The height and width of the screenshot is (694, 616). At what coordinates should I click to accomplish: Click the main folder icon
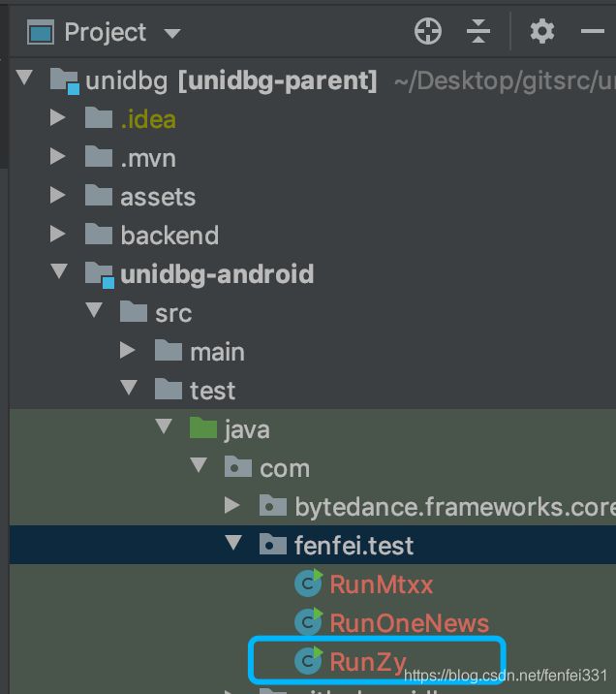(168, 351)
